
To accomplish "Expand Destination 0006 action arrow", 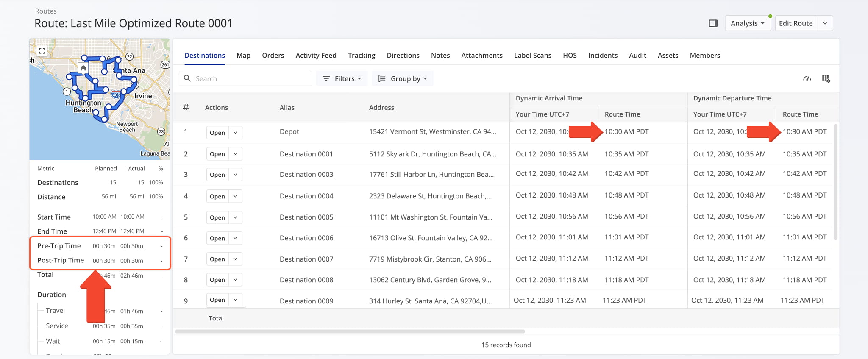I will [235, 238].
